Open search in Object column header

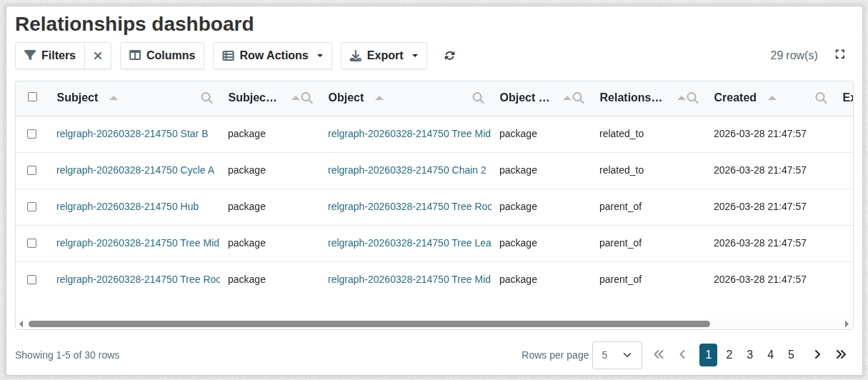click(x=478, y=98)
